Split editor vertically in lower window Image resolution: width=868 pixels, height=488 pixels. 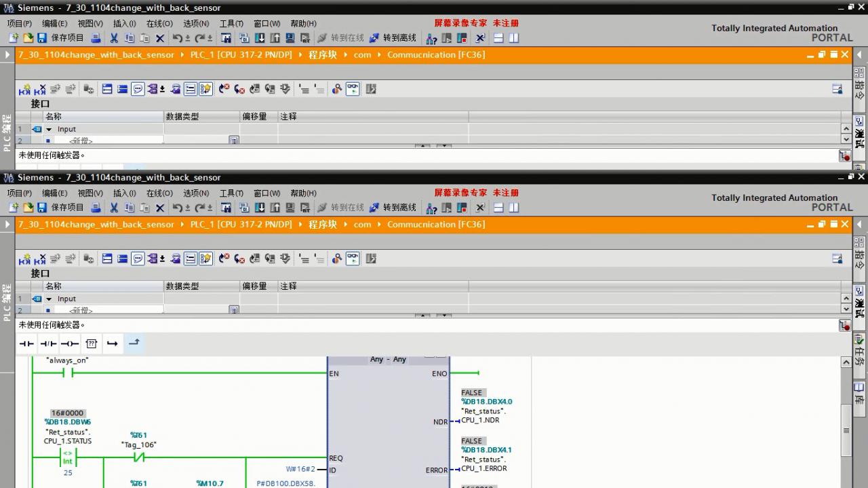tap(513, 208)
